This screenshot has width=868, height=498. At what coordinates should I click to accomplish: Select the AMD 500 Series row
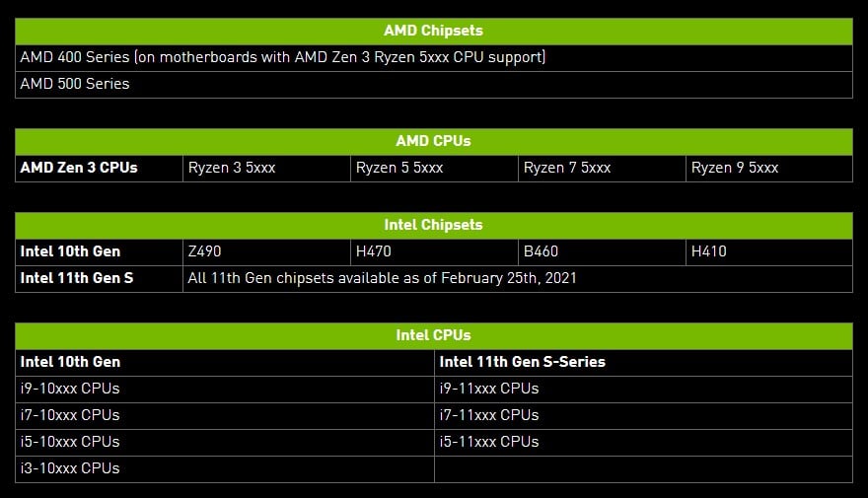pos(433,85)
